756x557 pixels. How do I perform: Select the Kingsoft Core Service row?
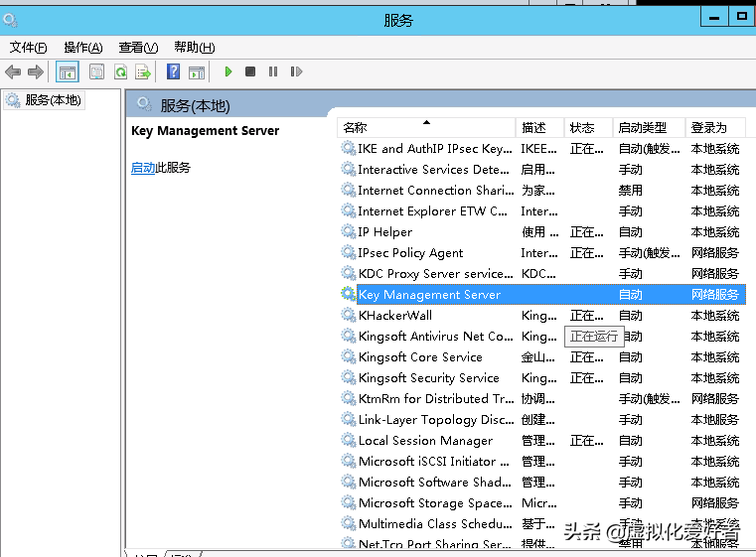coord(542,357)
